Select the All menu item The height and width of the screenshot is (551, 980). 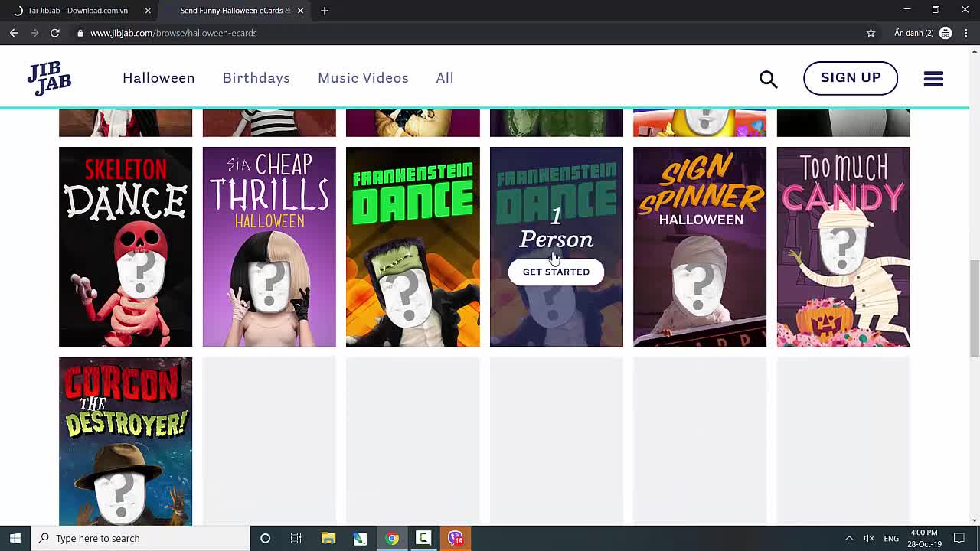[x=445, y=78]
